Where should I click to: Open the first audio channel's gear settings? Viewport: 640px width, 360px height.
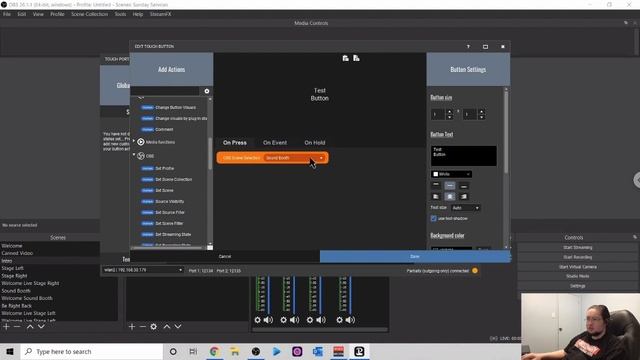click(x=258, y=320)
